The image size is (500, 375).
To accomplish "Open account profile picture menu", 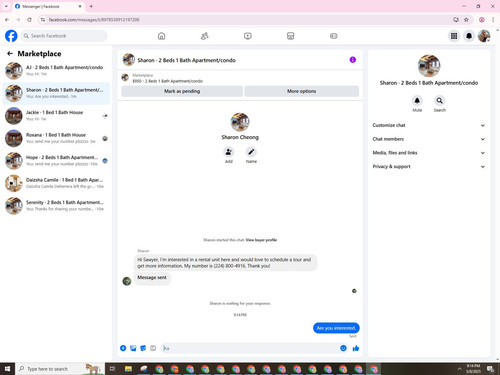I will point(484,36).
